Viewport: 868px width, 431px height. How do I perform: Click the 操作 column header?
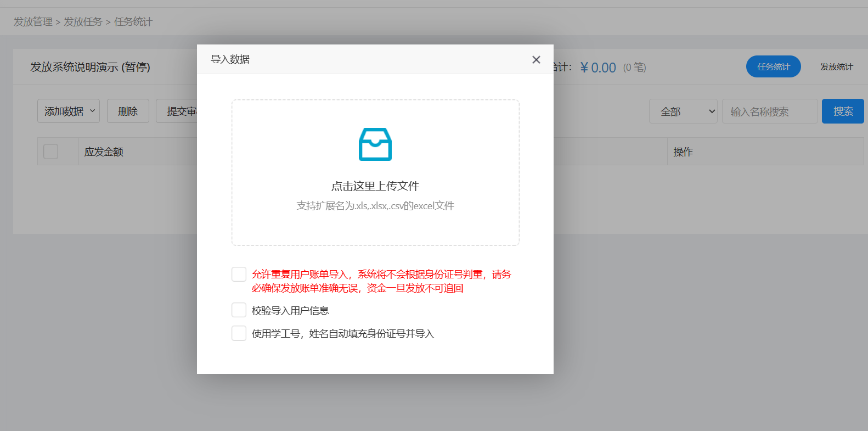coord(683,152)
